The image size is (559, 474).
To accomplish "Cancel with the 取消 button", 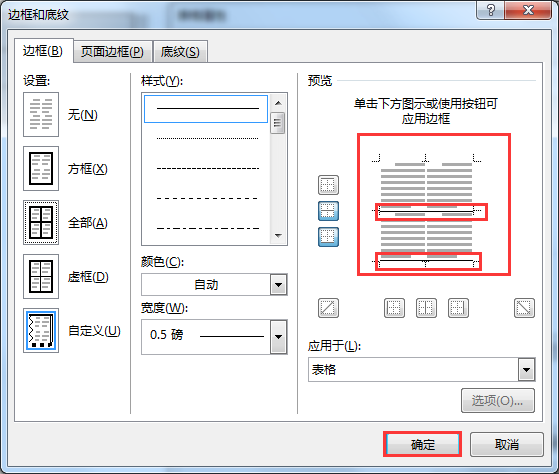I will click(507, 444).
